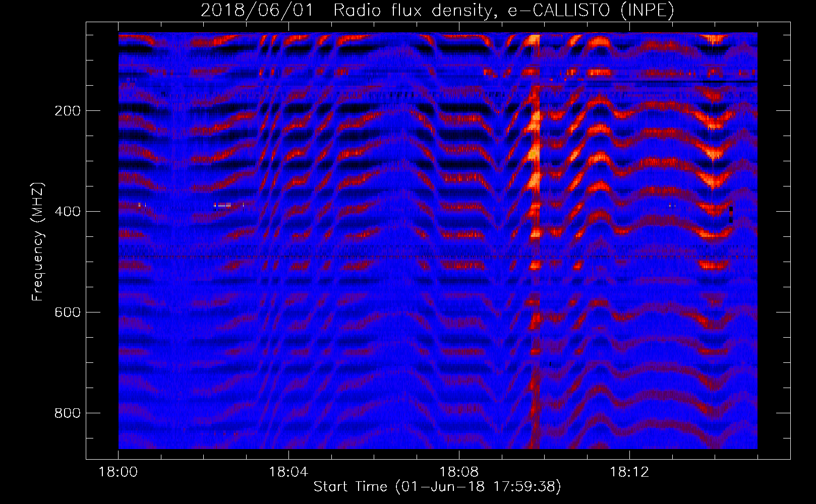Click the '600' frequency tick label
Screen dimensions: 816x504
[x=68, y=312]
